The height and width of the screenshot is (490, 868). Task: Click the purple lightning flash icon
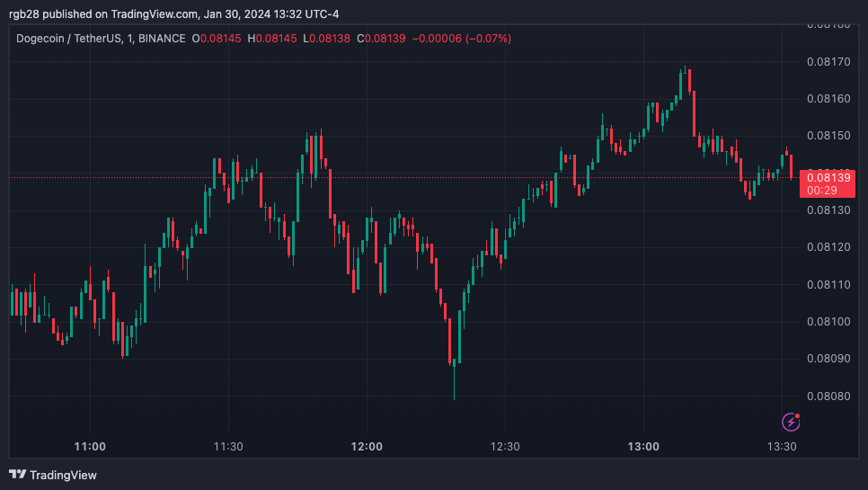pyautogui.click(x=791, y=422)
